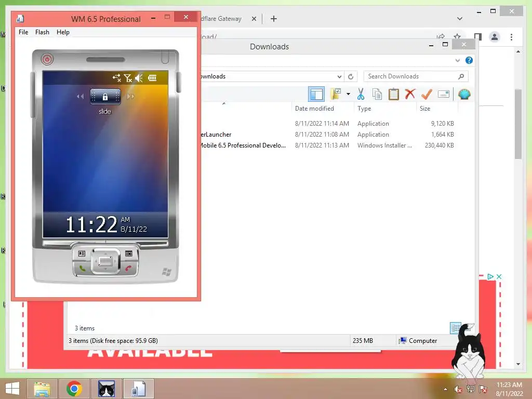Click the blue Help question mark icon
This screenshot has width=532, height=399.
pyautogui.click(x=469, y=60)
